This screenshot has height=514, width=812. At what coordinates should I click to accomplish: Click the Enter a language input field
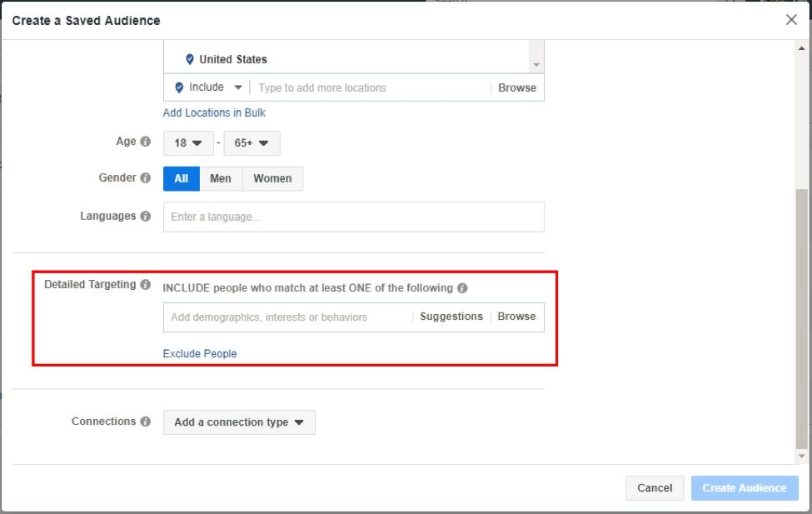[x=353, y=217]
